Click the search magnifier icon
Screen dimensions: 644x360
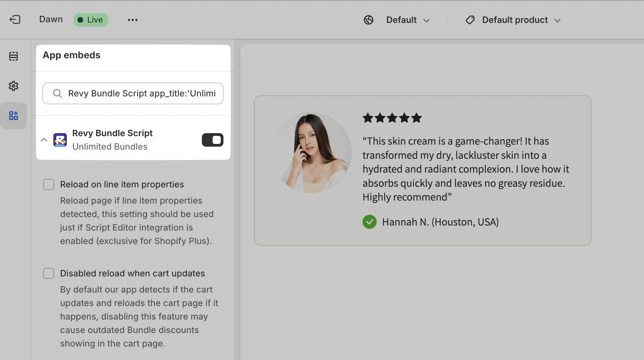57,93
